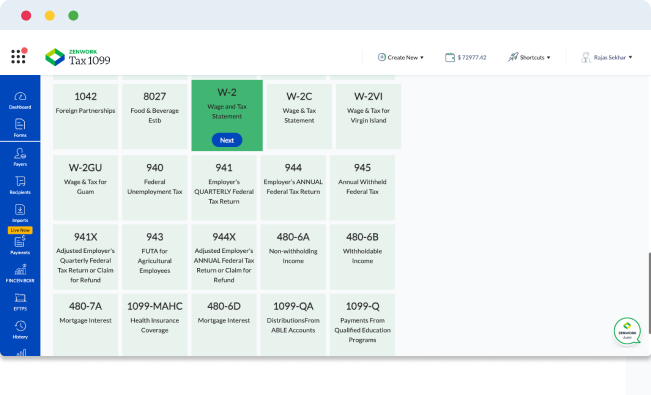The height and width of the screenshot is (395, 651).
Task: Open the Recipients sidebar icon
Action: point(20,185)
